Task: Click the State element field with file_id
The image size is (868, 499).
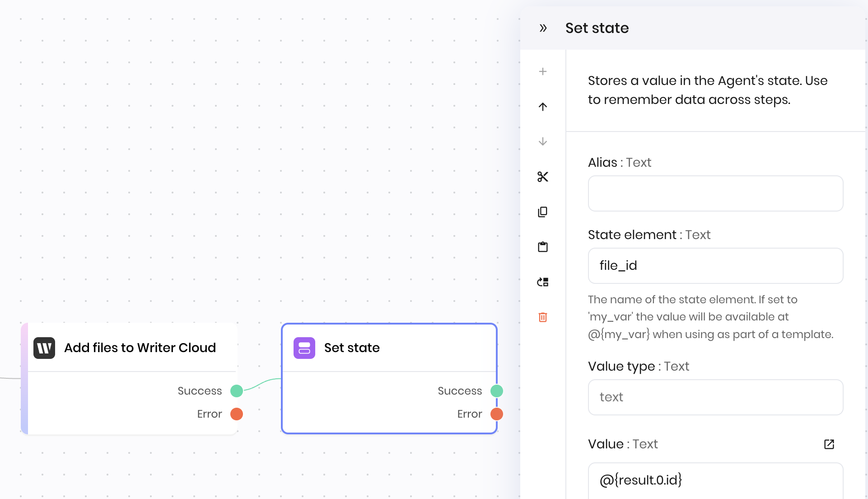Action: coord(715,266)
